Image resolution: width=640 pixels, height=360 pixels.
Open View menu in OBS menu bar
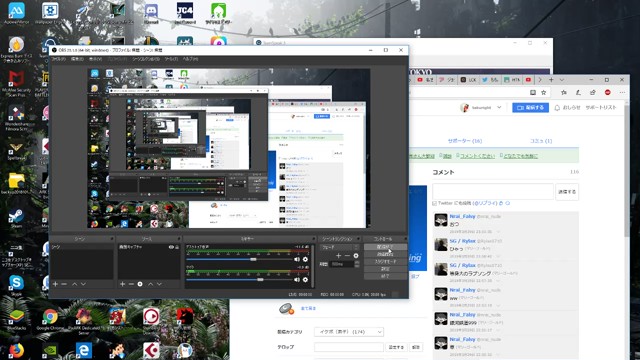coord(96,59)
